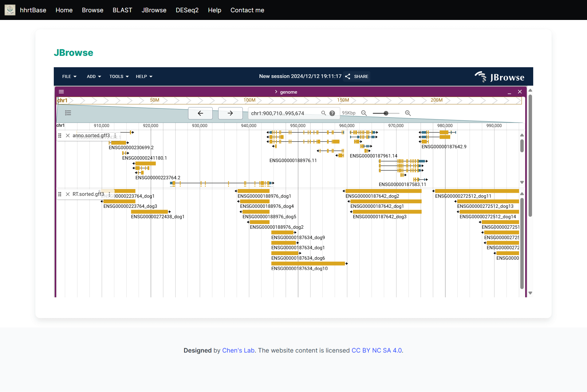Open the RT.sorted.gff3 track options menu
The image size is (587, 392).
pyautogui.click(x=109, y=194)
